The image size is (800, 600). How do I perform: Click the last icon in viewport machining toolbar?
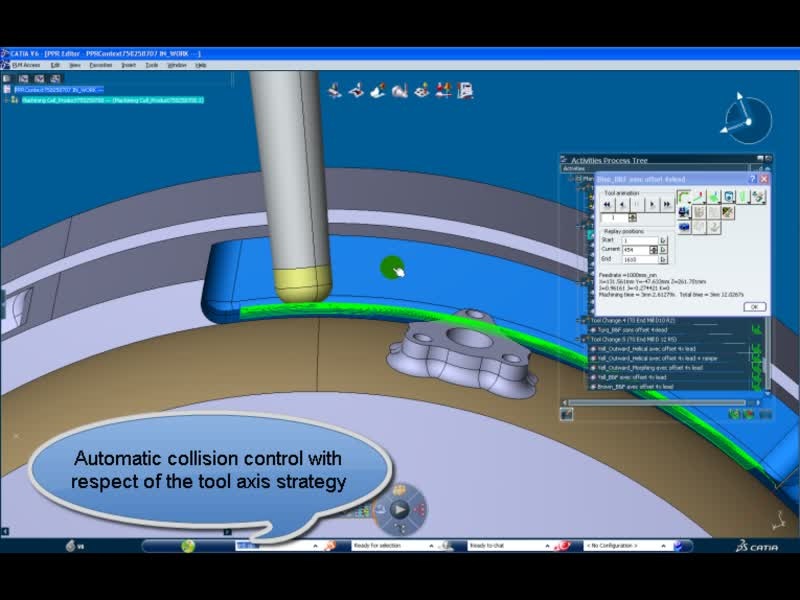(465, 91)
